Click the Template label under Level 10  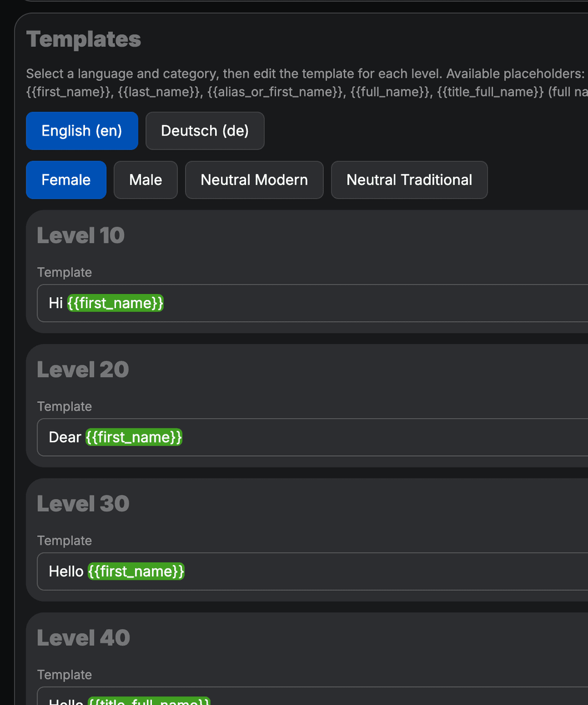[x=64, y=272]
